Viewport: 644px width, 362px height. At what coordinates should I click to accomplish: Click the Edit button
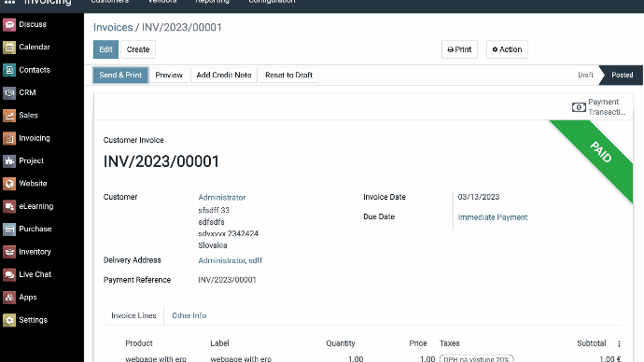coord(106,49)
